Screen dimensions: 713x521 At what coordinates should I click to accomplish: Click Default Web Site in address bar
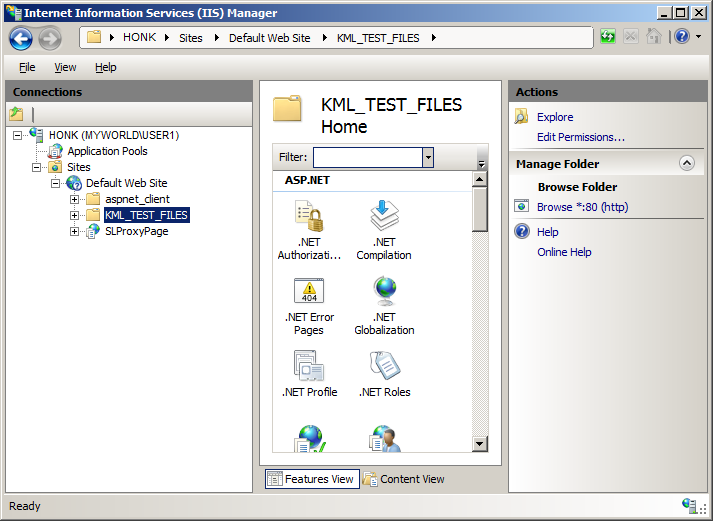pyautogui.click(x=270, y=38)
